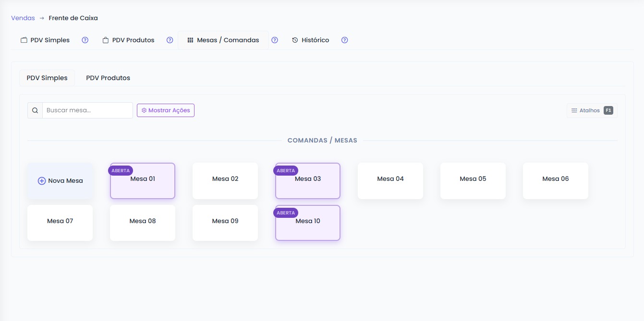644x321 pixels.
Task: Click the Mostrar Ações button
Action: pyautogui.click(x=166, y=110)
